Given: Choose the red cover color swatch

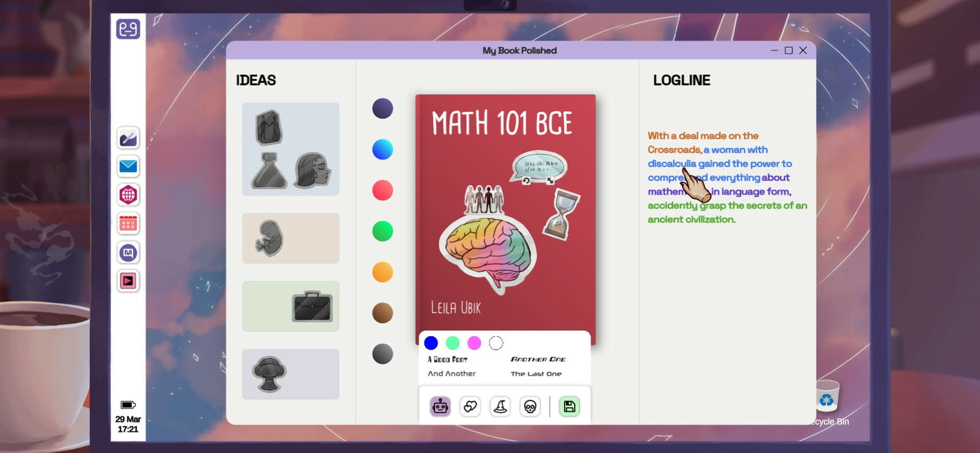Looking at the screenshot, I should pyautogui.click(x=382, y=190).
